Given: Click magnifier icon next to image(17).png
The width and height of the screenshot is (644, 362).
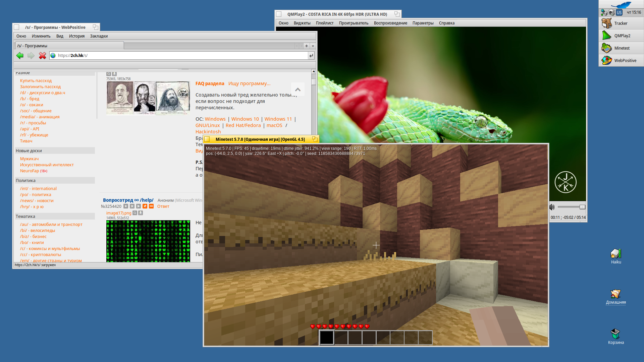Looking at the screenshot, I should pos(135,213).
